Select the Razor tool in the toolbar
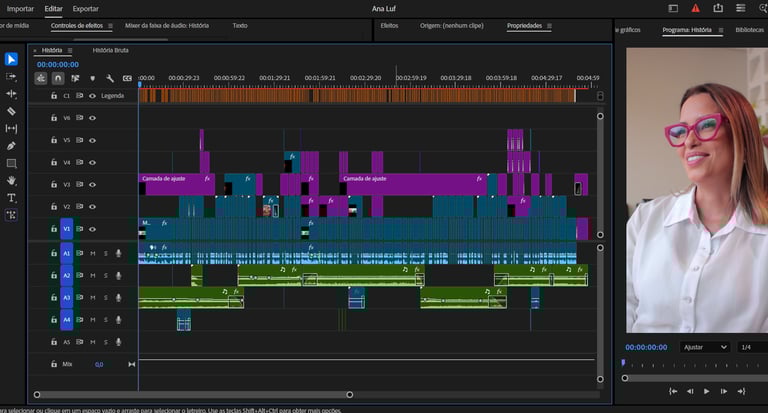The image size is (768, 413). 12,111
